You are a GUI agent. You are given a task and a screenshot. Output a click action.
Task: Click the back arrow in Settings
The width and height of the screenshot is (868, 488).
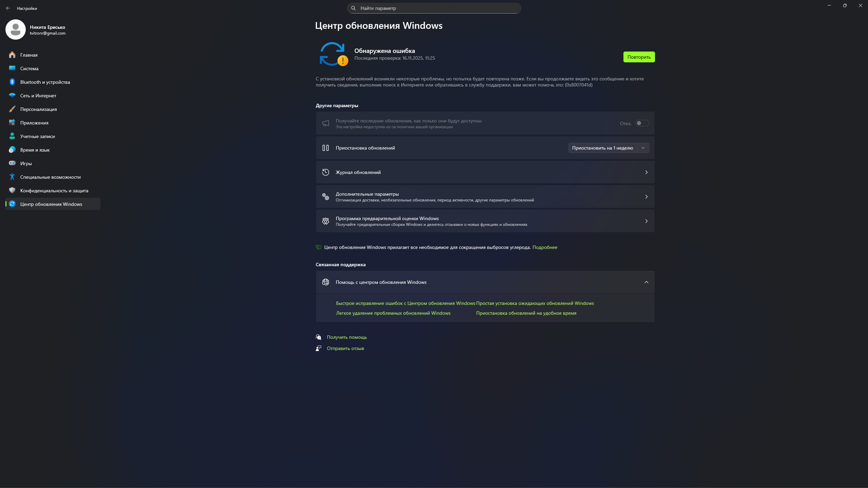point(8,8)
